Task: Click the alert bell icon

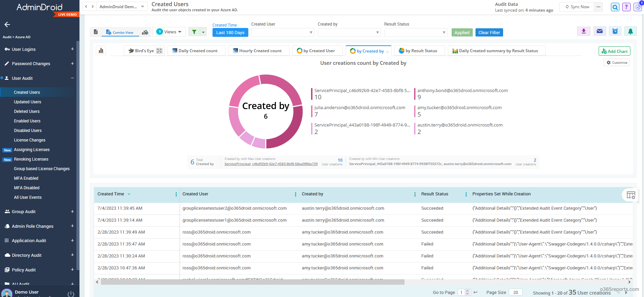Action: 630,31
